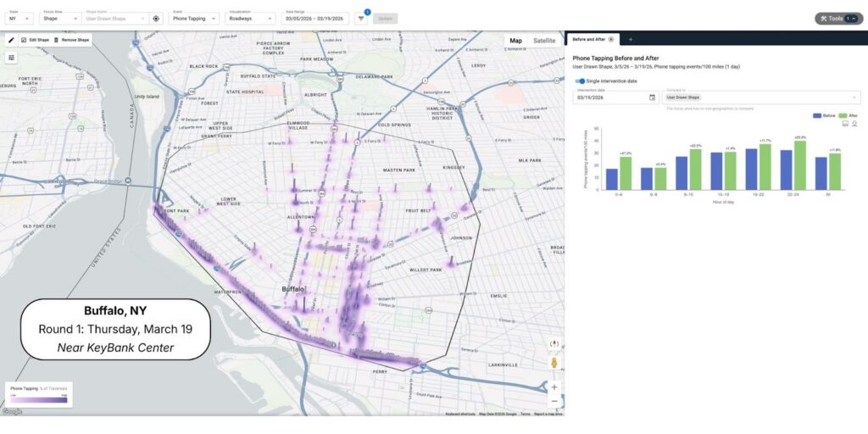Click the Date Range input field
Image resolution: width=868 pixels, height=434 pixels.
315,18
